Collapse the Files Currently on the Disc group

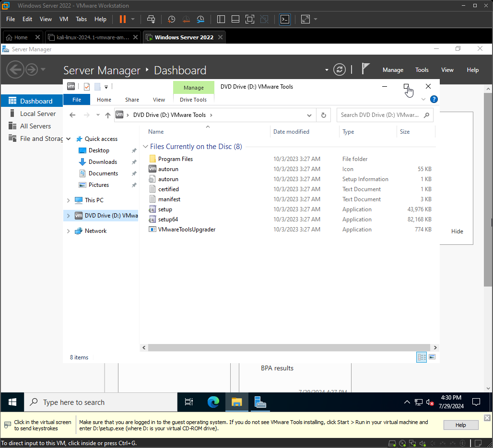tap(145, 147)
